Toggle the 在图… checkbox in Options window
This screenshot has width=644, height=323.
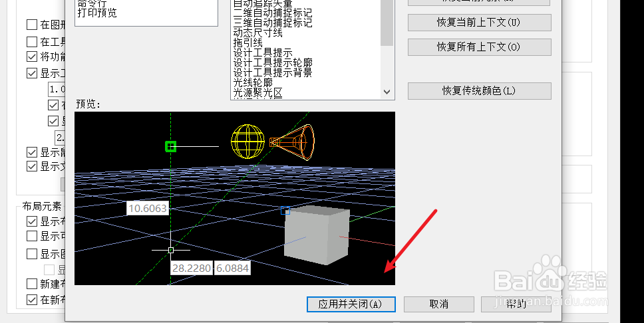pos(32,25)
